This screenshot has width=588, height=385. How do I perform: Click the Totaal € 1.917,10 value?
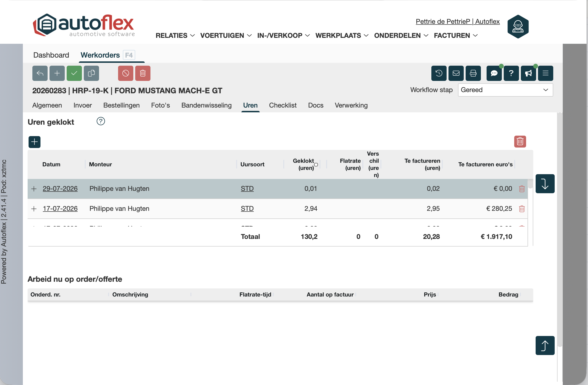click(496, 237)
